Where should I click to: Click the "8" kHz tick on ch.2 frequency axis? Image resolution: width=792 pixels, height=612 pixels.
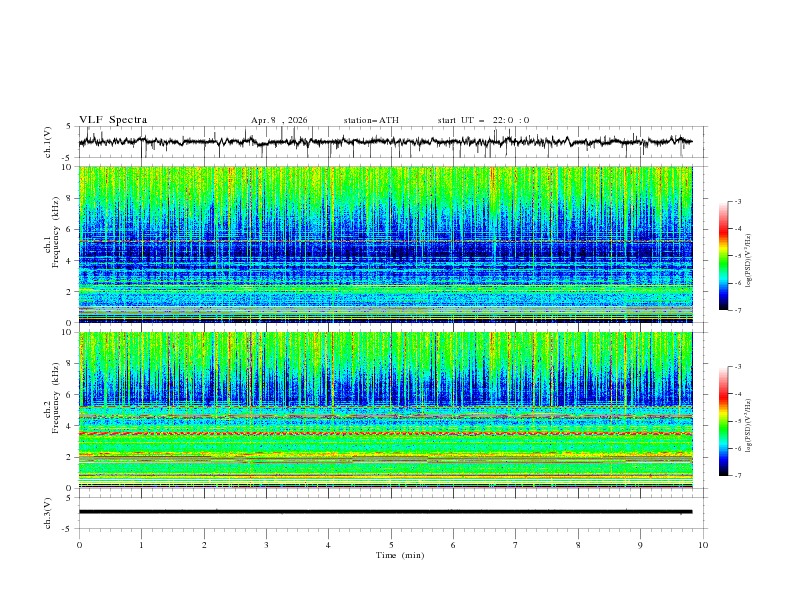pyautogui.click(x=69, y=364)
